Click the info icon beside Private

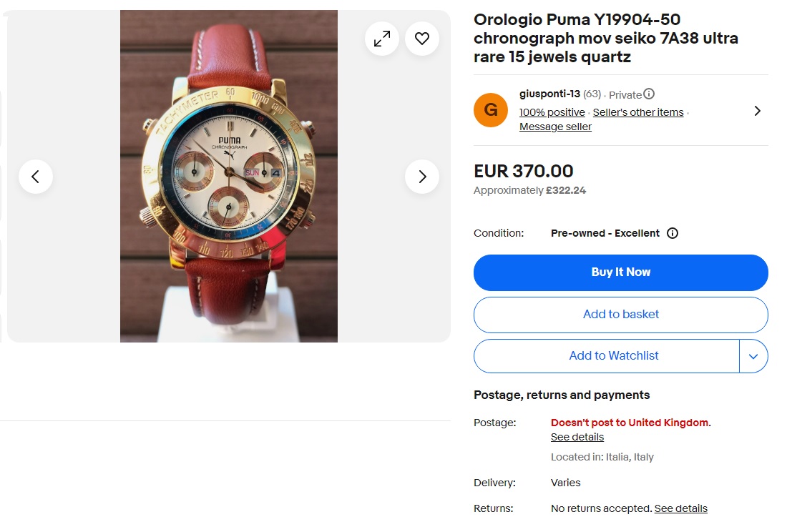(649, 92)
